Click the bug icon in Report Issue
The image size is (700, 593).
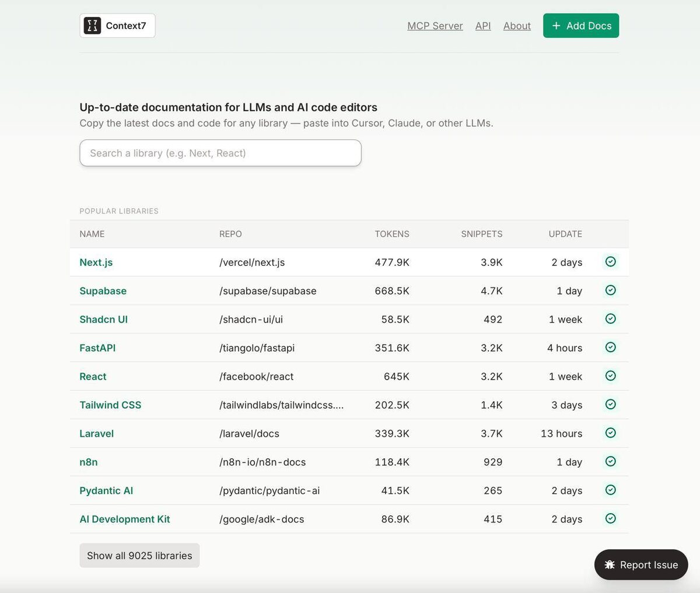610,564
